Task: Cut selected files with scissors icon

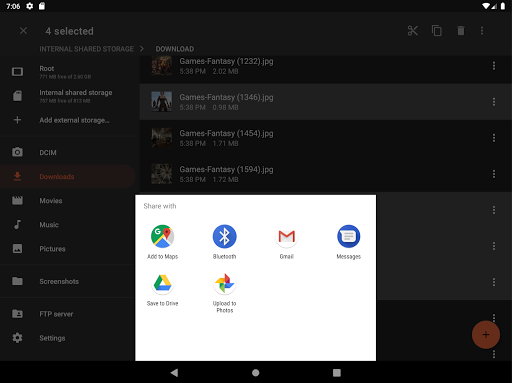Action: pos(413,31)
